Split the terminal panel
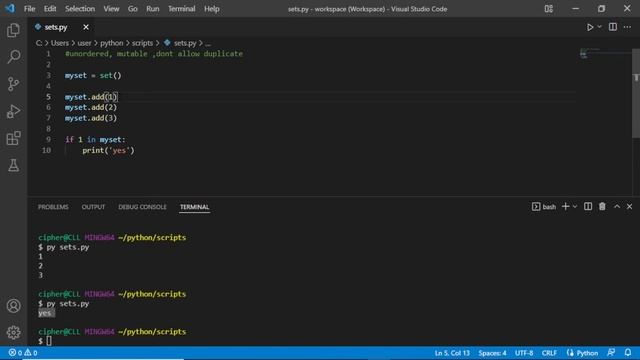The width and height of the screenshot is (640, 360). (x=588, y=207)
